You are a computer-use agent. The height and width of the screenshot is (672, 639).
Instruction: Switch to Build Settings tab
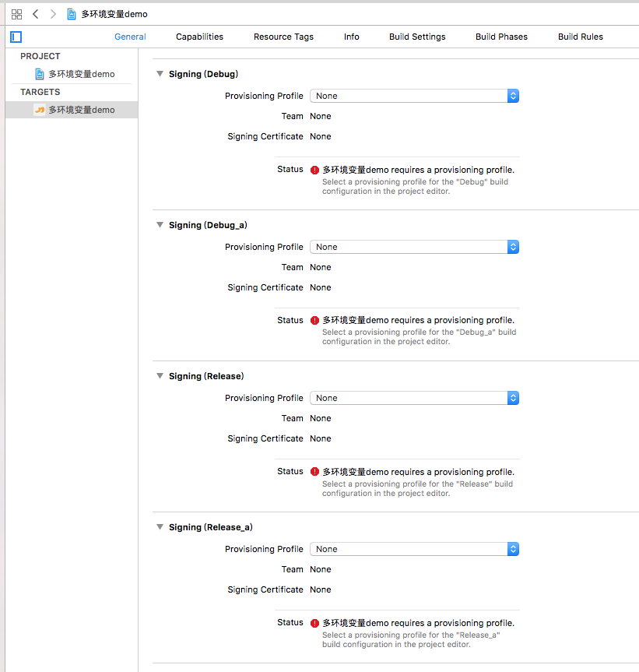(x=417, y=37)
